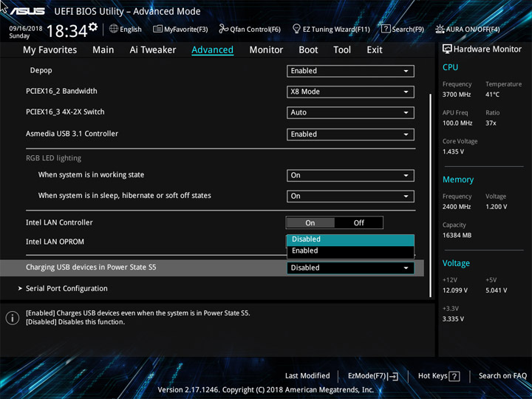Open Charging USB devices S5 dropdown
The image size is (532, 399).
350,267
